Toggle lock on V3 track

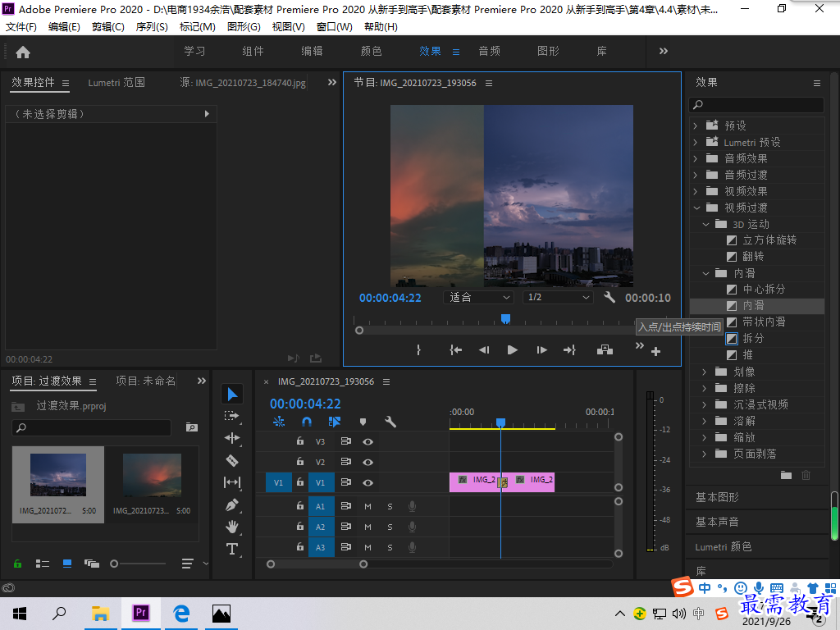300,441
